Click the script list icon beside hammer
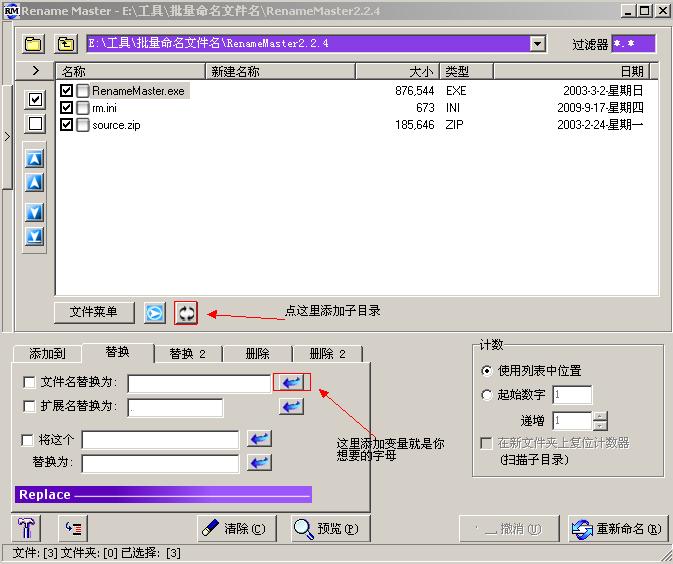 tap(73, 528)
